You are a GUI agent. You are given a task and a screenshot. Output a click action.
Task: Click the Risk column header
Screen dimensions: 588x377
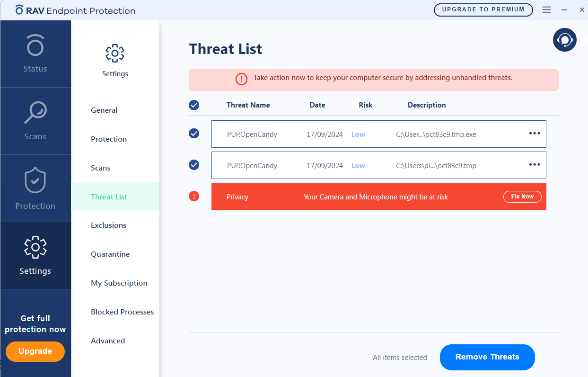point(366,105)
